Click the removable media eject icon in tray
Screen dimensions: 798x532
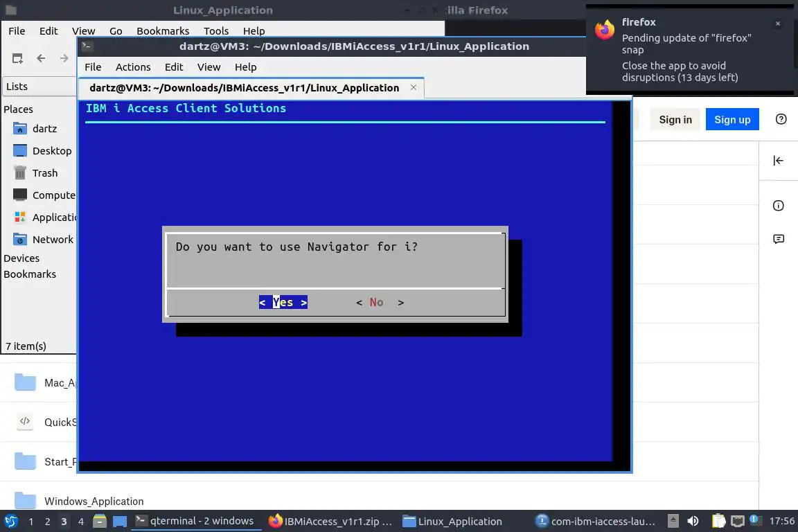point(673,522)
